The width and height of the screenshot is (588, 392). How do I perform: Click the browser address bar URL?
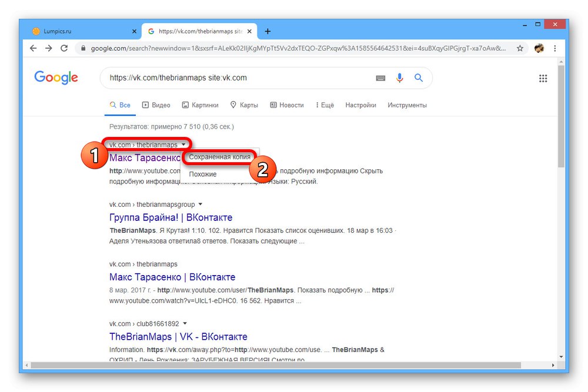pos(298,48)
